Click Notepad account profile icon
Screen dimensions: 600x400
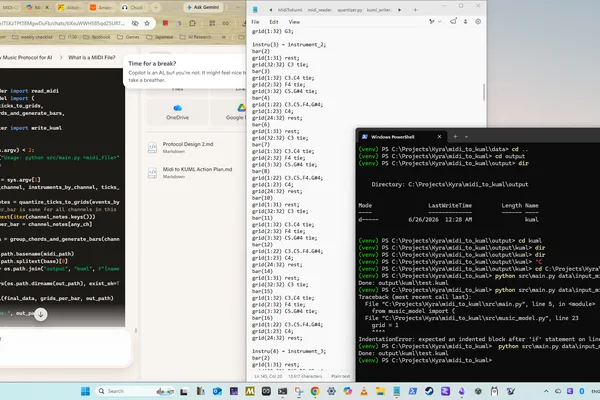point(465,22)
